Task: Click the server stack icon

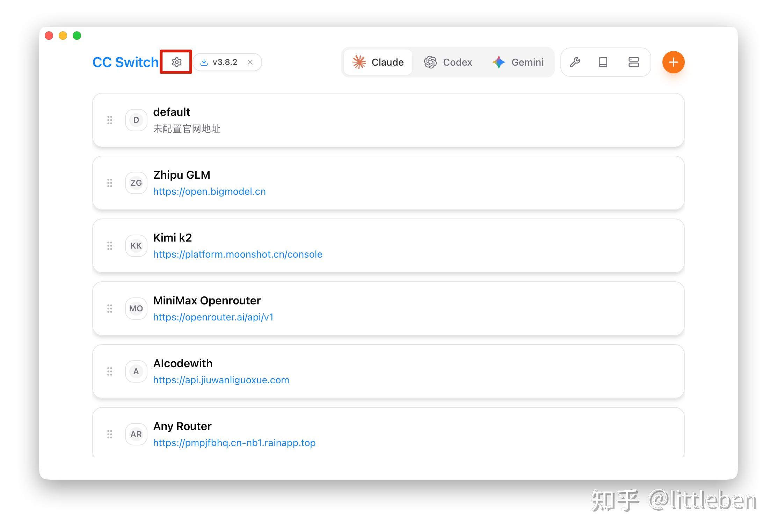Action: (633, 62)
